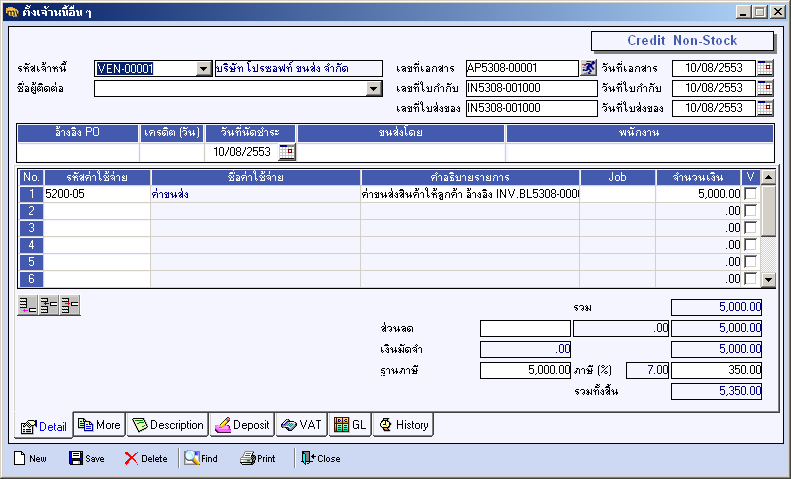Click the พนักงาน employee cell
791x479 pixels.
pyautogui.click(x=640, y=152)
